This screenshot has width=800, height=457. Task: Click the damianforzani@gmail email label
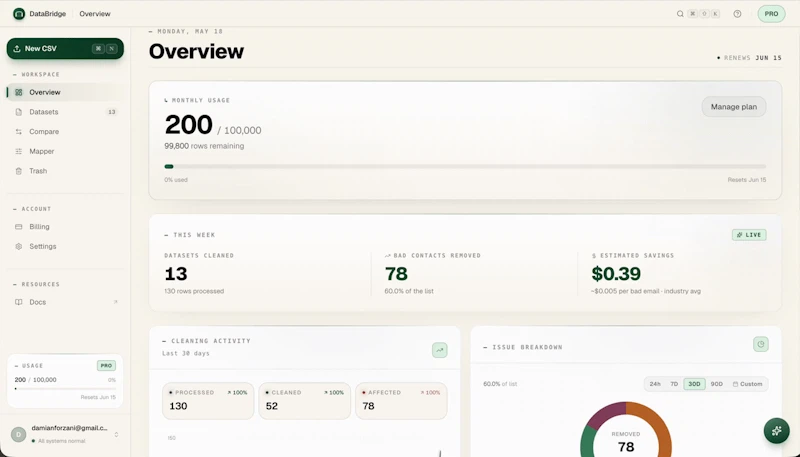[x=69, y=428]
